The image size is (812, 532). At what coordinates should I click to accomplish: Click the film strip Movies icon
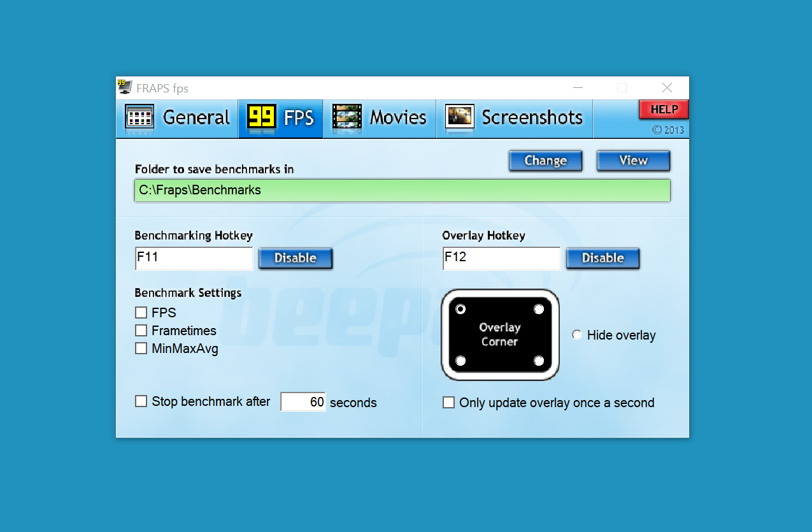pos(347,117)
